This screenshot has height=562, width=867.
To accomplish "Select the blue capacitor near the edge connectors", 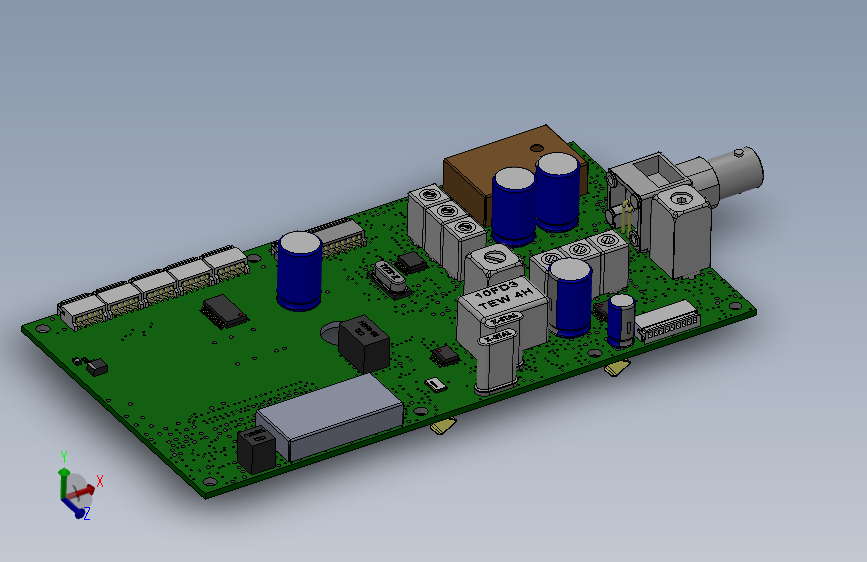I will point(300,271).
